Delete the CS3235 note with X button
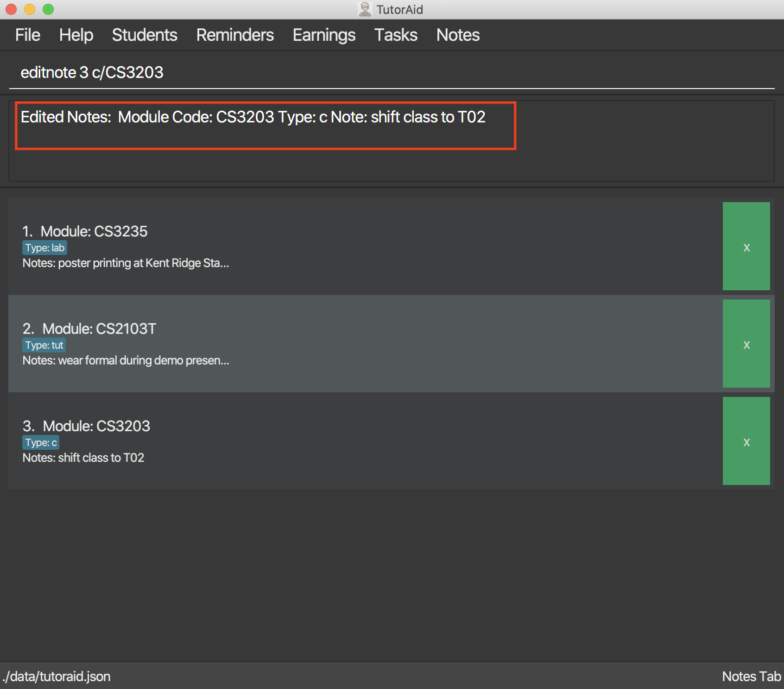The height and width of the screenshot is (689, 784). click(746, 246)
